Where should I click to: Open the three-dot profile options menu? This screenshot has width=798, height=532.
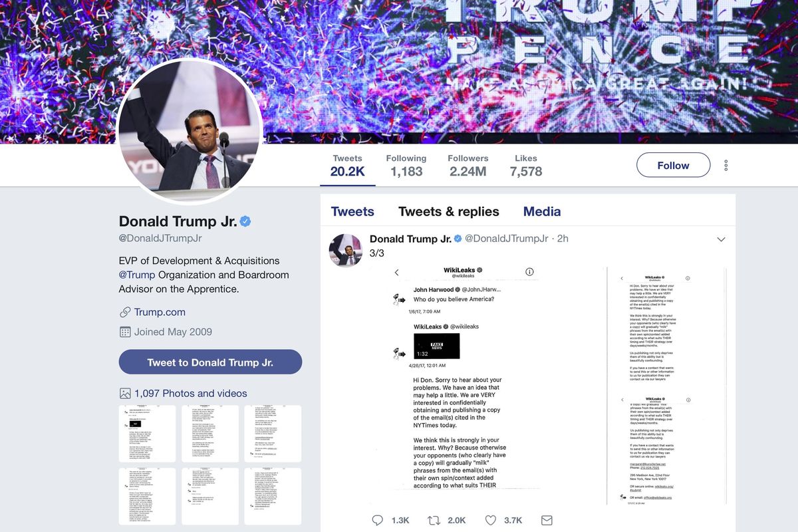(726, 165)
